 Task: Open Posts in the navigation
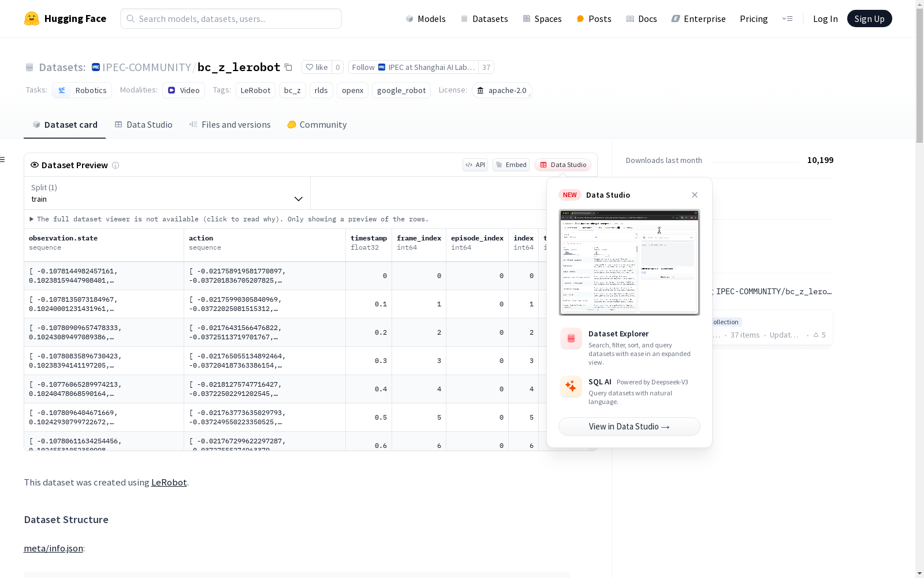(594, 18)
